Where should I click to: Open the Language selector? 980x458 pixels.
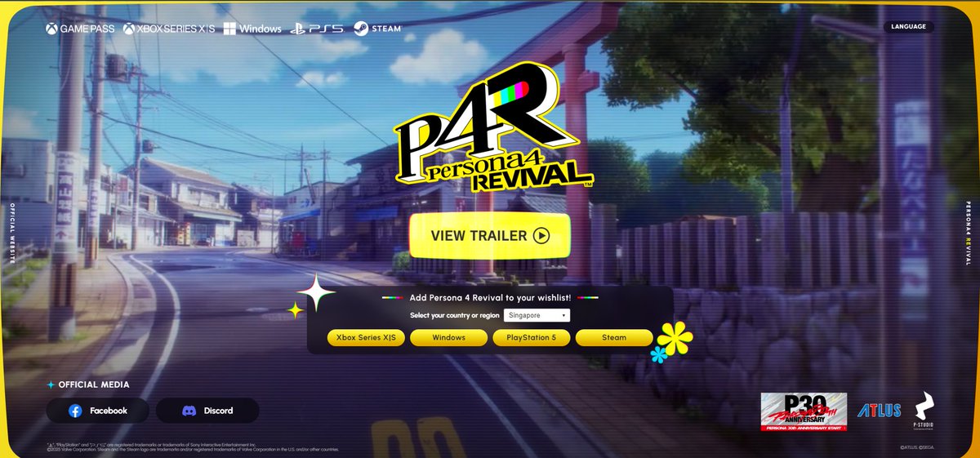pos(908,27)
